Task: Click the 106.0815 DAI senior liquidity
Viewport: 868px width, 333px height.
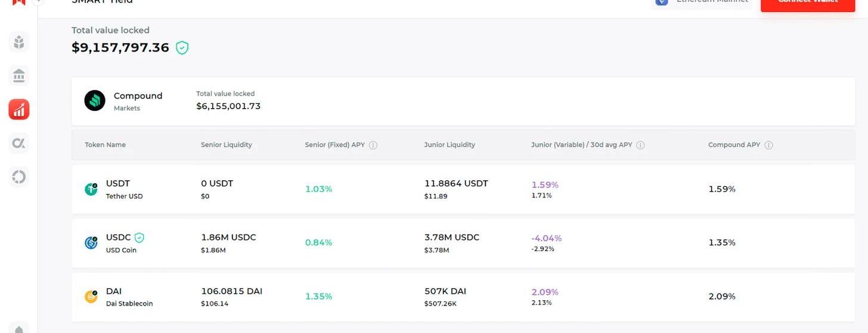Action: (x=231, y=291)
